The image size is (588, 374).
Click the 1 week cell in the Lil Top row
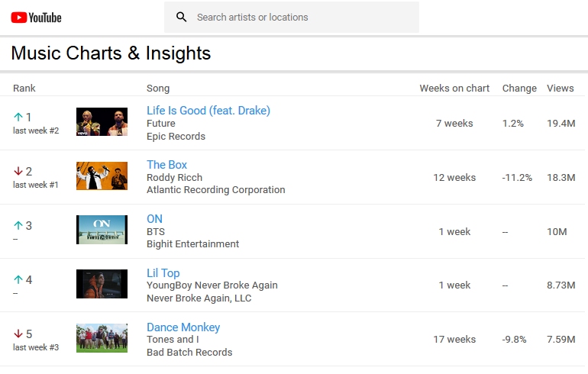click(454, 285)
